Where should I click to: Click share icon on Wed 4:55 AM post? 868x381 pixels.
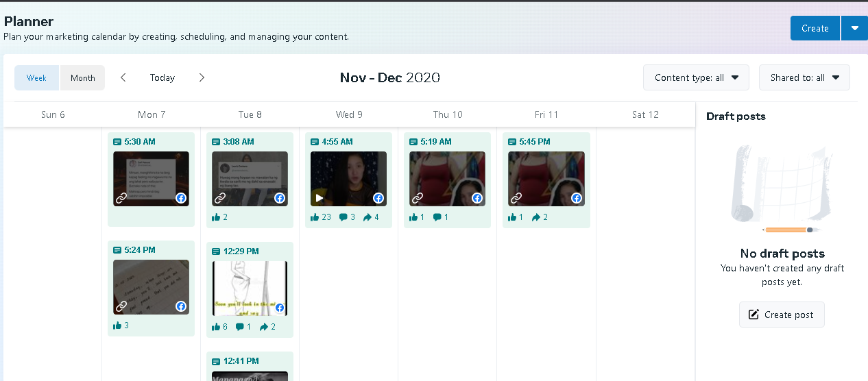[x=367, y=217]
